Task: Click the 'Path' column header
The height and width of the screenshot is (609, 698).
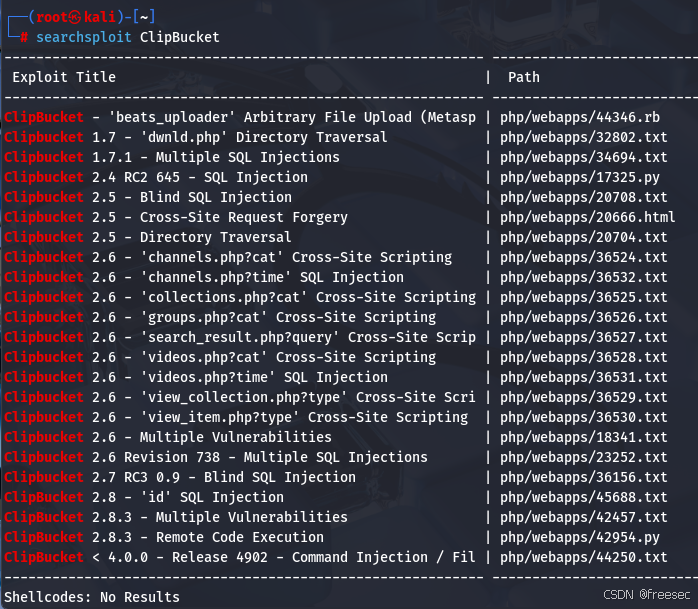Action: (x=524, y=77)
